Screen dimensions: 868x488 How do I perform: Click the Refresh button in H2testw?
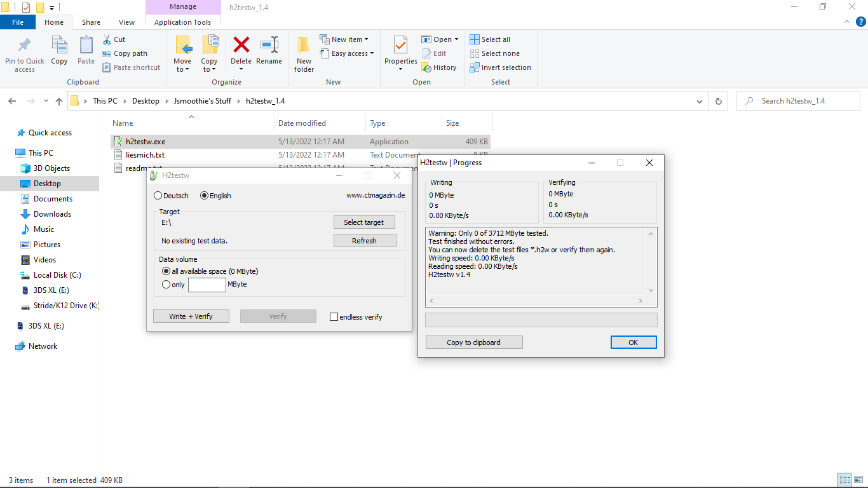point(365,241)
